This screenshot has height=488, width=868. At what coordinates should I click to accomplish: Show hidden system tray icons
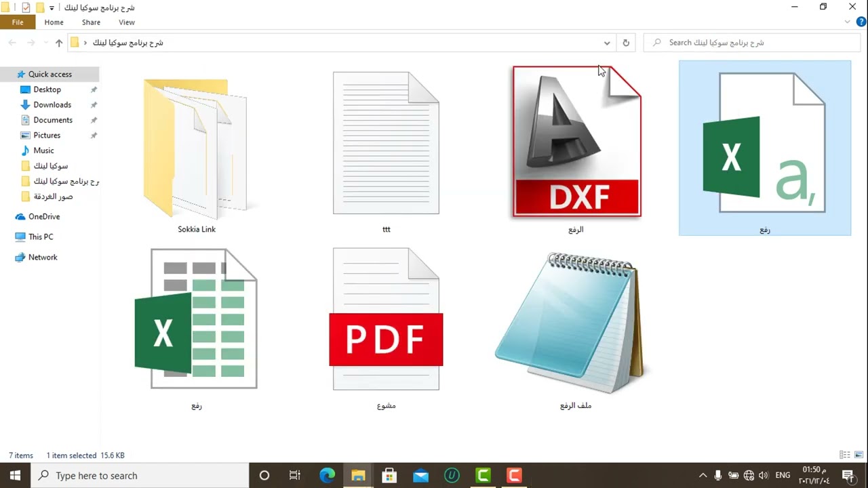click(x=703, y=476)
